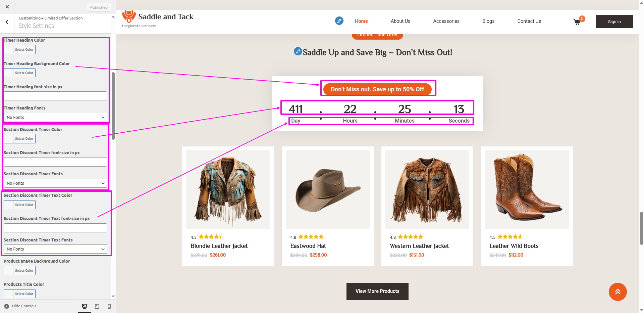Image resolution: width=644 pixels, height=313 pixels.
Task: Switch to mobile preview device icon
Action: [x=109, y=306]
